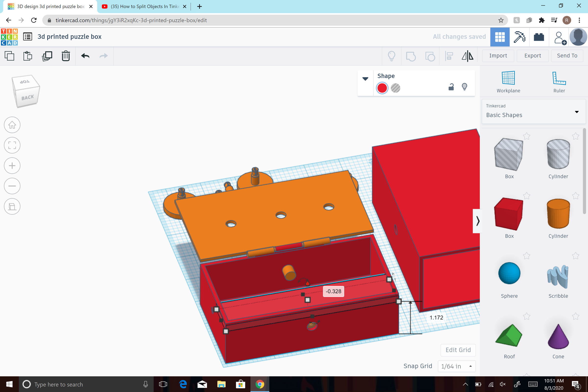Switch to Bricks view with Lego icon

(539, 37)
